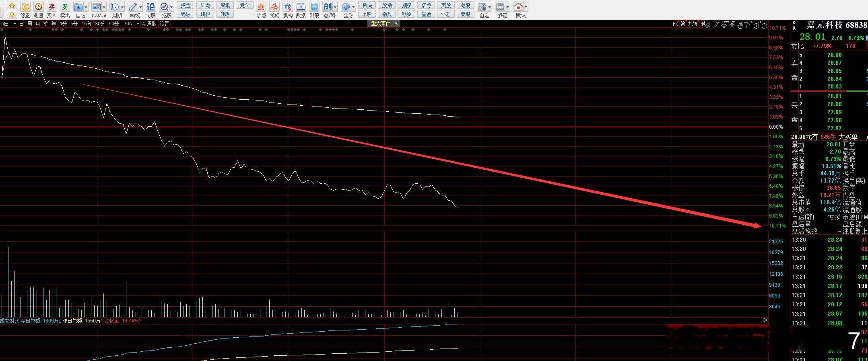The width and height of the screenshot is (868, 361).
Task: Toggle the 九转 indicator
Action: (693, 24)
